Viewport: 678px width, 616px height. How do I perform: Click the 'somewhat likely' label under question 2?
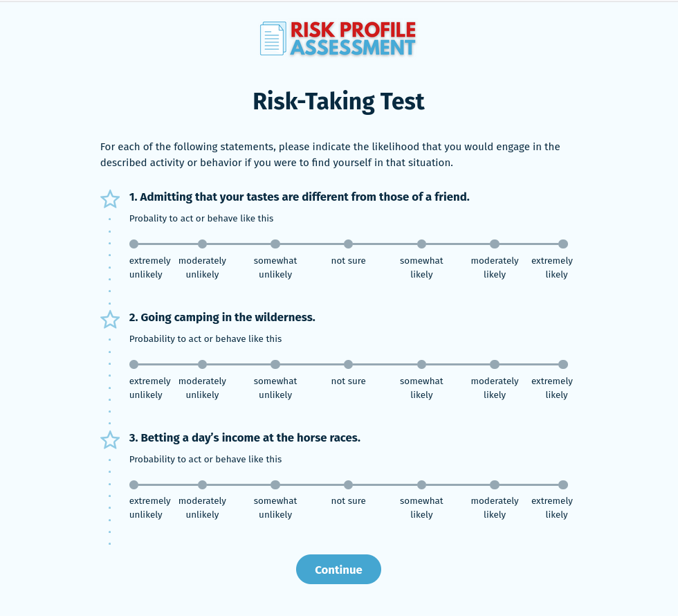point(421,388)
